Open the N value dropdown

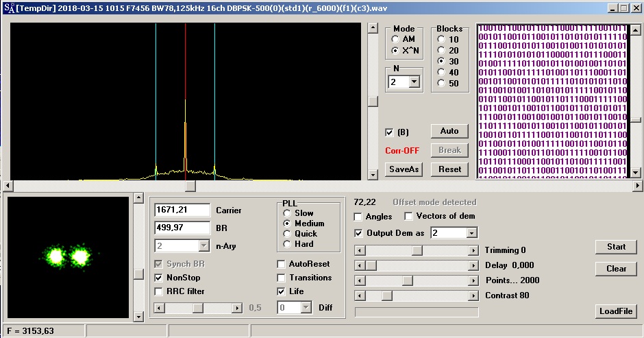click(x=414, y=82)
